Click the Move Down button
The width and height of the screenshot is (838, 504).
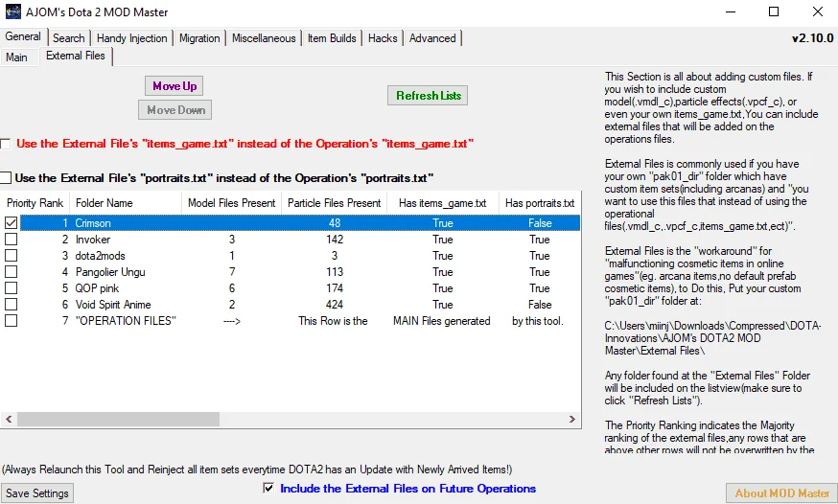tap(175, 110)
